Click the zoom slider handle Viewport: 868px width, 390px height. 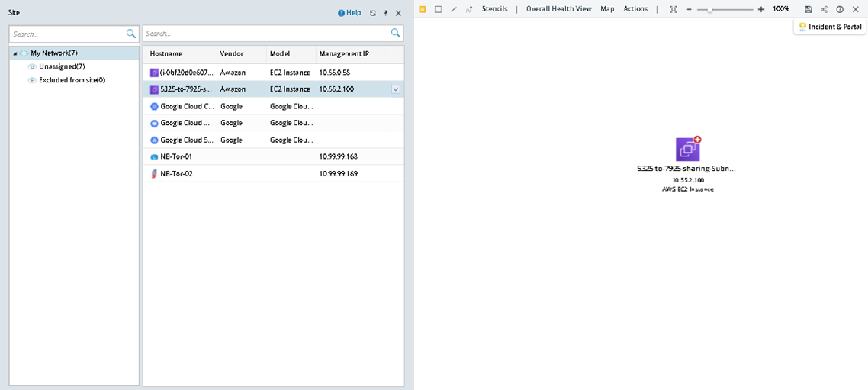pos(709,9)
